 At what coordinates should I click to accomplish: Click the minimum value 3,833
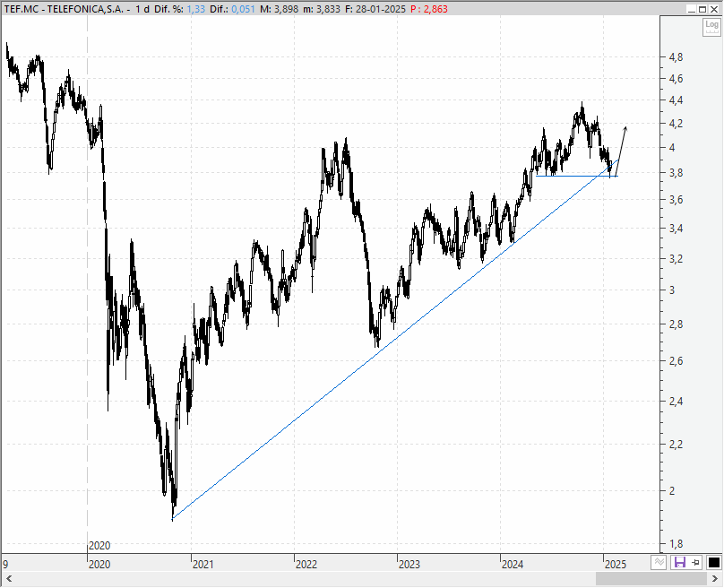coord(328,9)
